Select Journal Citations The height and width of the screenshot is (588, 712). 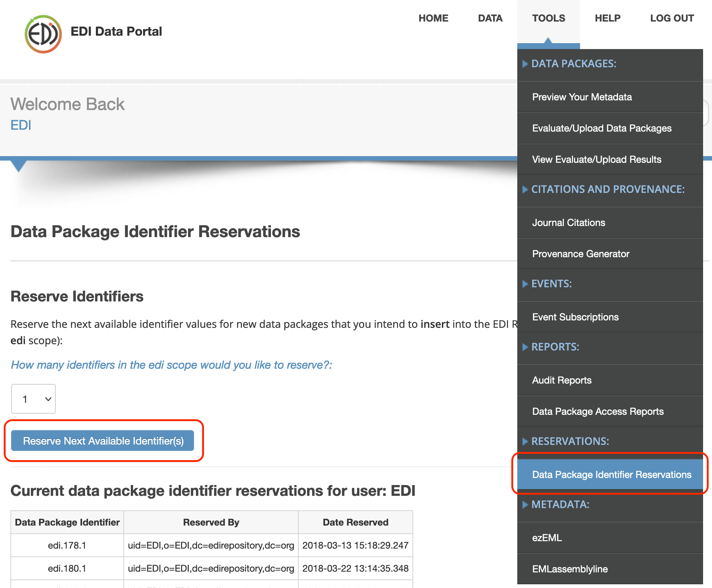(x=610, y=223)
